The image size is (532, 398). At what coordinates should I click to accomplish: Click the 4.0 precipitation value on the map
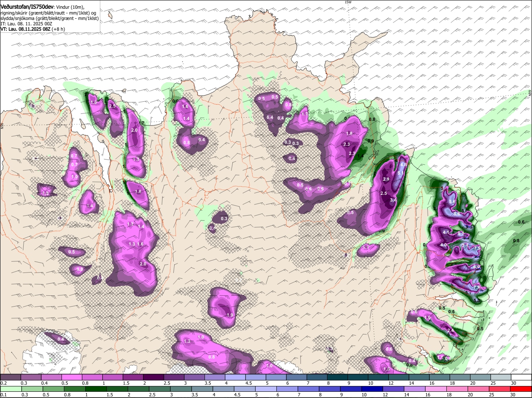[443, 245]
